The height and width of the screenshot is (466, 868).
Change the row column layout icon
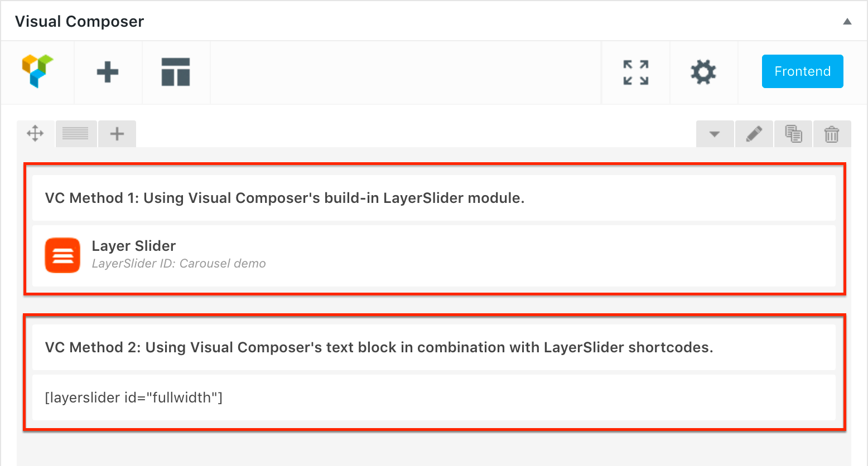(75, 134)
